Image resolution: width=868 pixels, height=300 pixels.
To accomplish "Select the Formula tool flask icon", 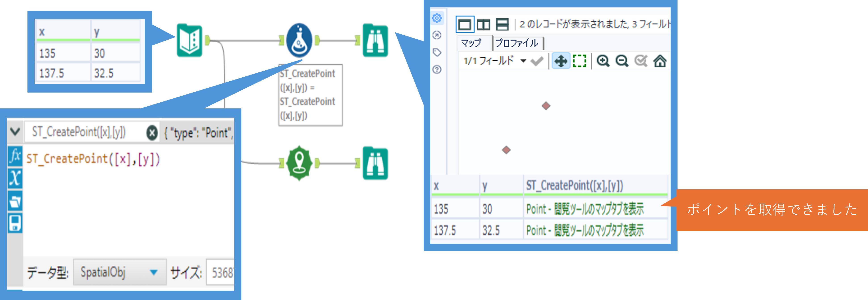I will click(299, 41).
